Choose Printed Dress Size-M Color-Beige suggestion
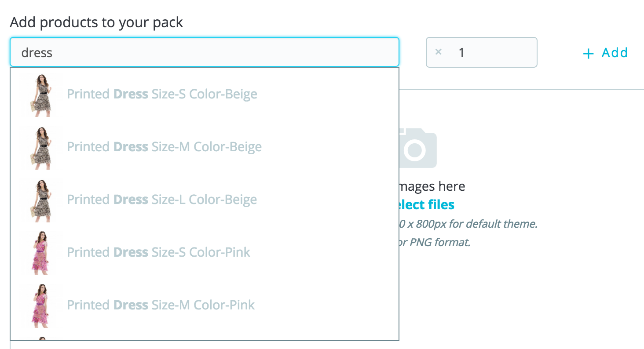Viewport: 644px width, 349px height. pos(164,147)
